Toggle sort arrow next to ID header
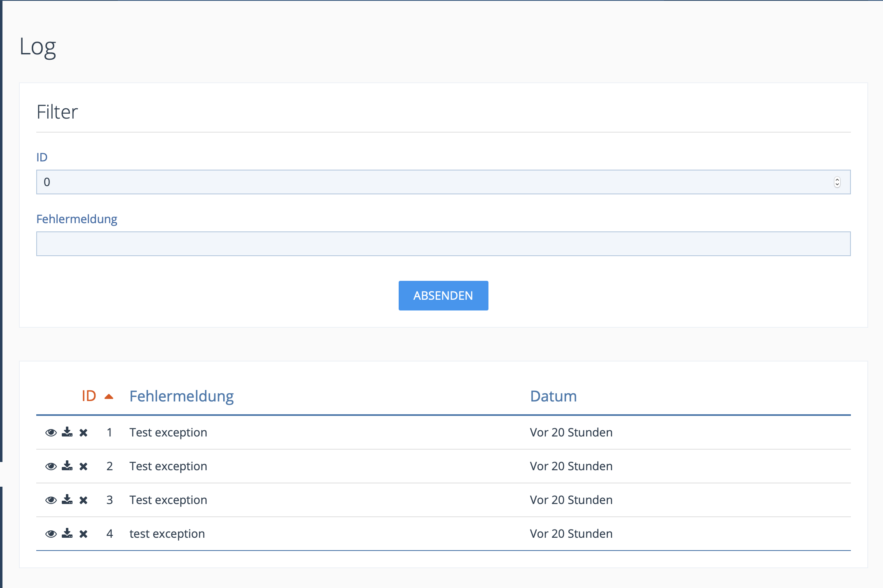883x588 pixels. 109,397
